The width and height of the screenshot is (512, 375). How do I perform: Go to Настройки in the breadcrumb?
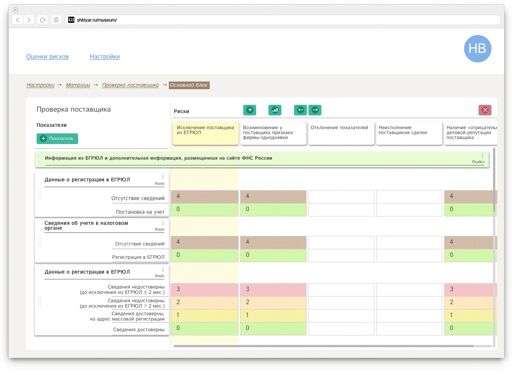click(x=41, y=85)
